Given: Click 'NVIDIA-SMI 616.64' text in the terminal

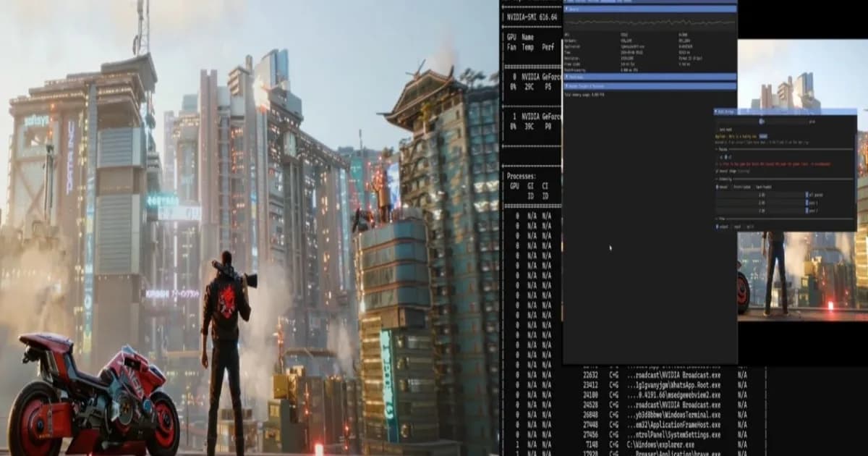Looking at the screenshot, I should pyautogui.click(x=532, y=17).
